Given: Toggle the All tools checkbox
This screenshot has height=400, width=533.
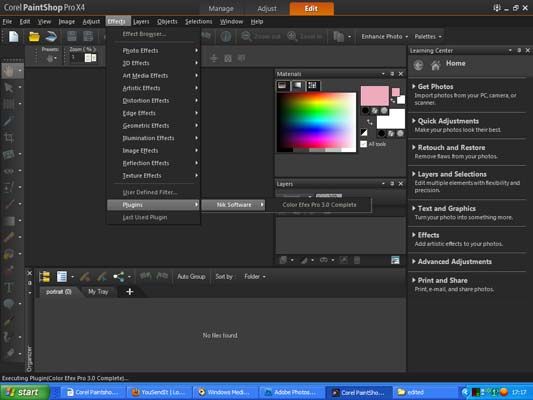Looking at the screenshot, I should [x=364, y=144].
